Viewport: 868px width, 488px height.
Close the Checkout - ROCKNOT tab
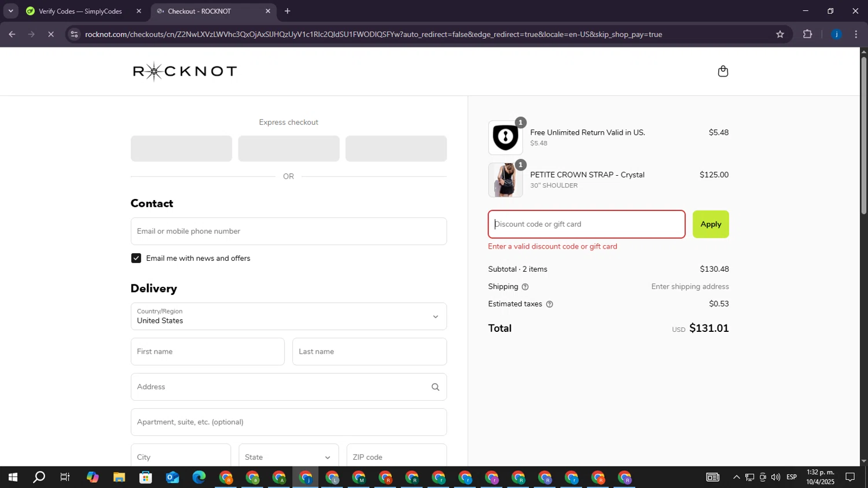coord(268,11)
